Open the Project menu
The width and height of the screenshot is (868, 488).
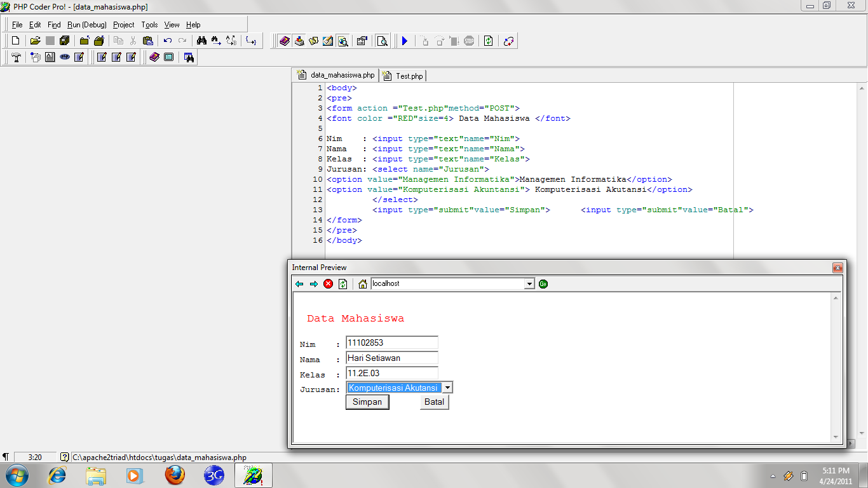click(124, 25)
